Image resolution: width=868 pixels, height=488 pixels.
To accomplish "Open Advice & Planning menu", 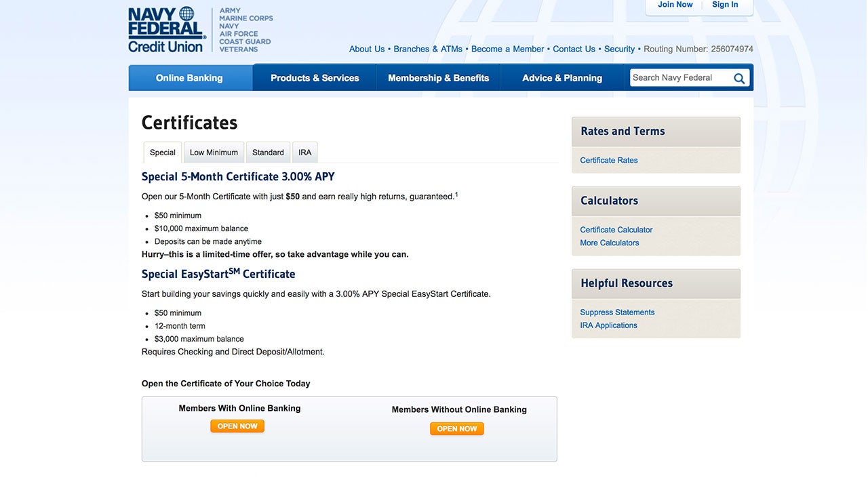I will click(561, 78).
